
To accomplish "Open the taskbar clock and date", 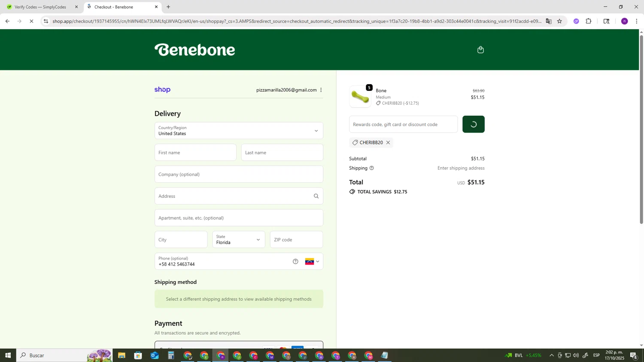I will click(614, 355).
